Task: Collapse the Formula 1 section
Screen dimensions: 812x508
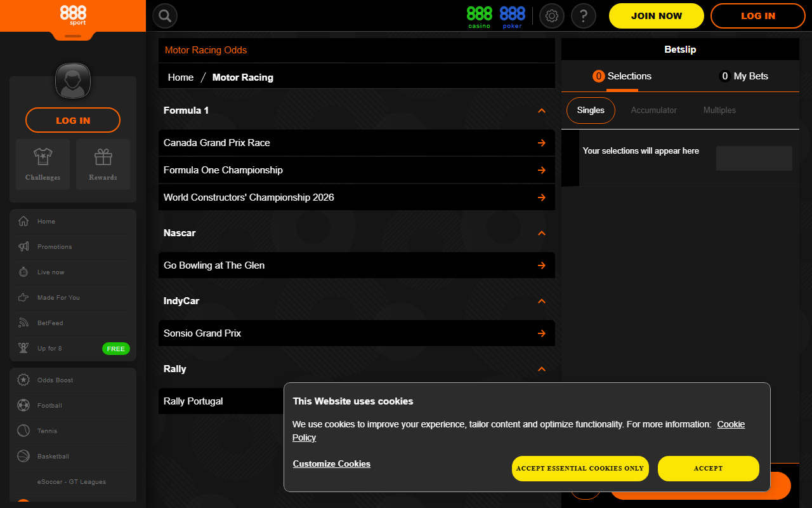Action: point(542,110)
